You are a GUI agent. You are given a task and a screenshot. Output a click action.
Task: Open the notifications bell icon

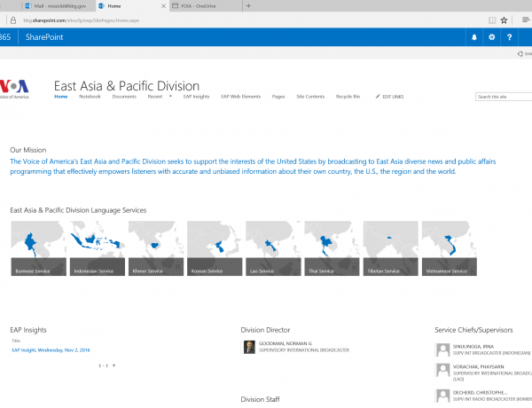pos(474,37)
